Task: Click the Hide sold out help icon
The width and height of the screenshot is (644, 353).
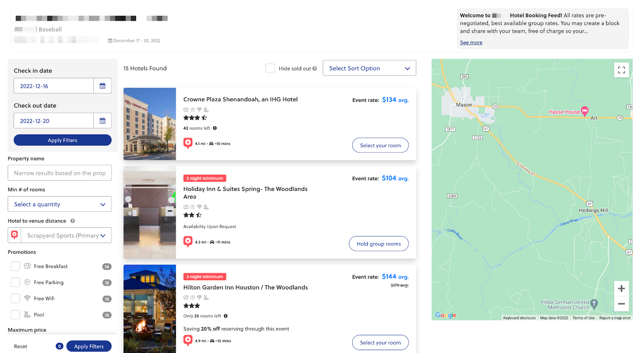Action: [315, 69]
